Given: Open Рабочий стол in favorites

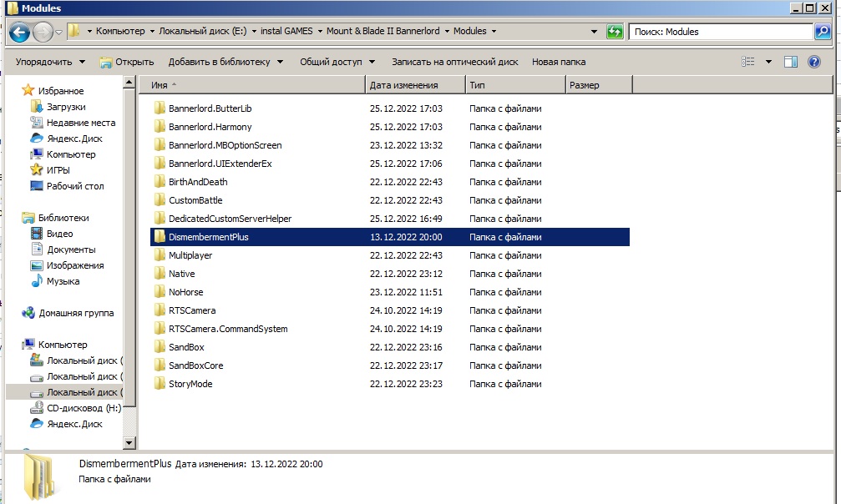Looking at the screenshot, I should coord(75,186).
